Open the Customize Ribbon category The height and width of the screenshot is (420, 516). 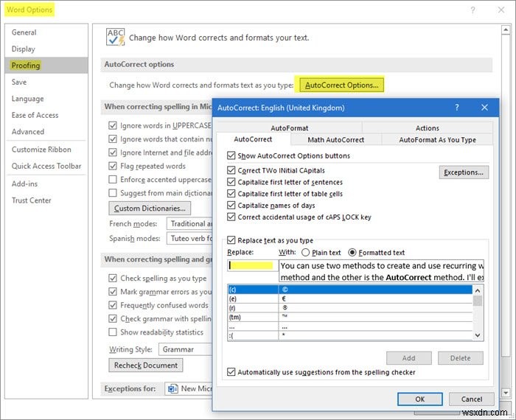click(46, 150)
